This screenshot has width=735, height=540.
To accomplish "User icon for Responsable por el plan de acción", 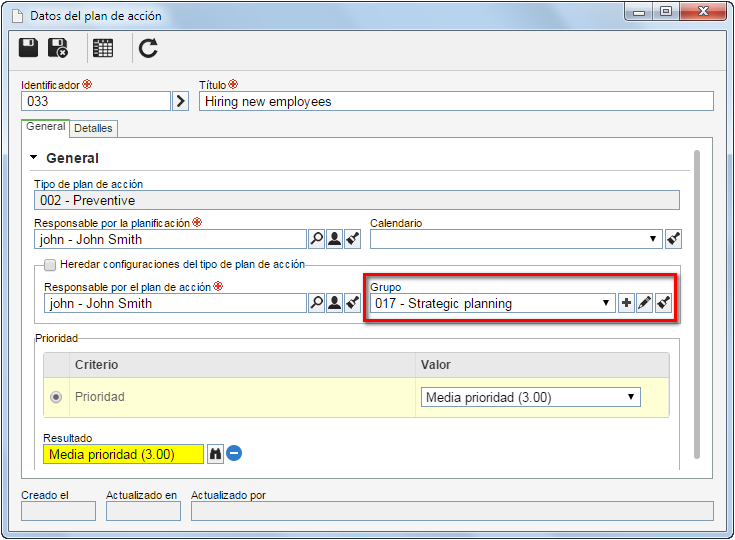I will [x=334, y=303].
